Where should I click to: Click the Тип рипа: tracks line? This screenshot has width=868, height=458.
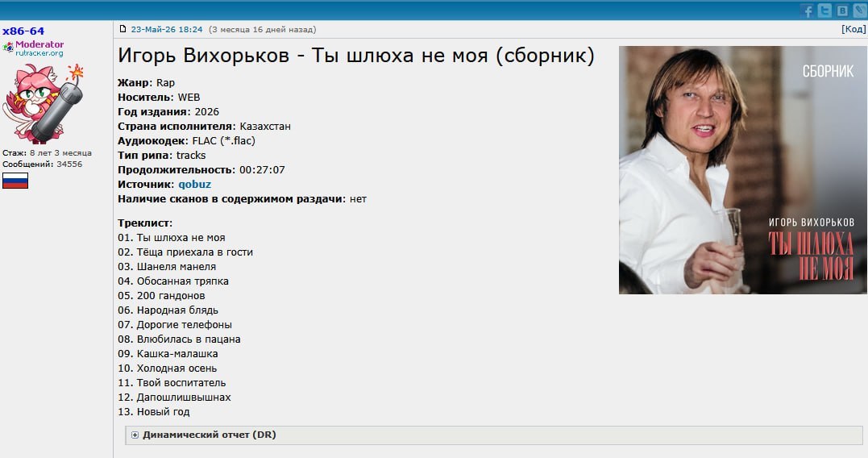tap(162, 156)
